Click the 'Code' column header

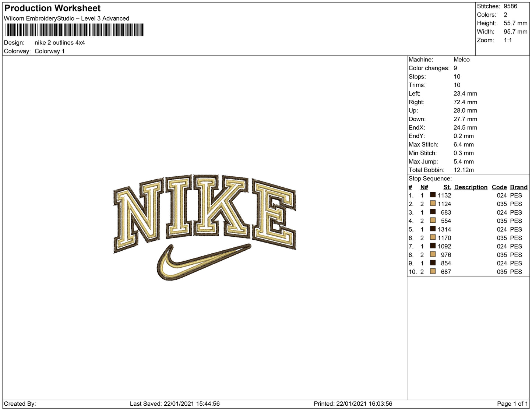click(499, 187)
